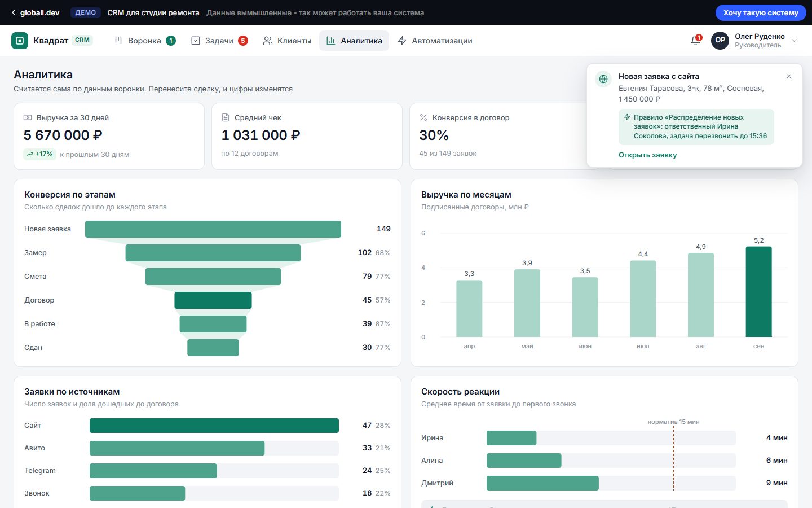The height and width of the screenshot is (508, 812).
Task: Click the Выручка по месяцам heading
Action: (466, 195)
